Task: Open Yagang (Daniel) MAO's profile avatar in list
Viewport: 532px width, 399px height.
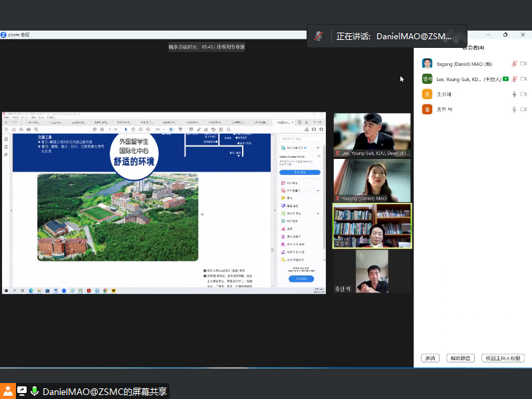Action: point(427,64)
